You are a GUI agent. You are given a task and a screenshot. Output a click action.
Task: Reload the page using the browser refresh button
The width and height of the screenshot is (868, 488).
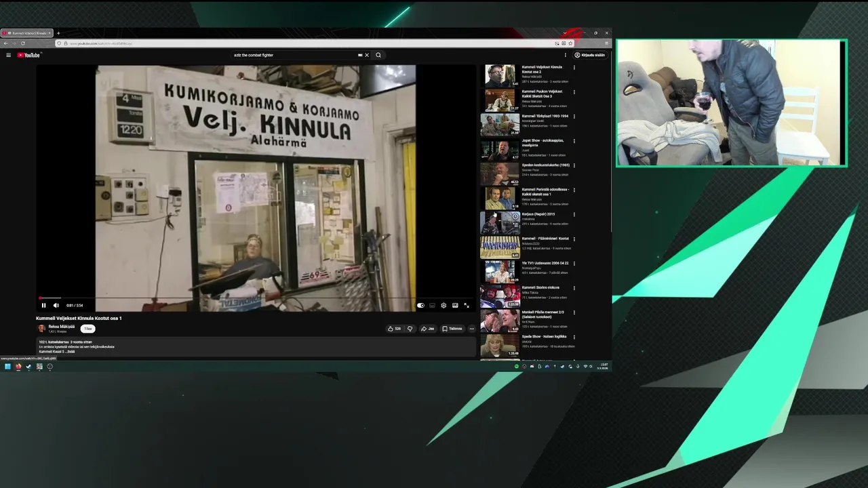click(x=22, y=43)
